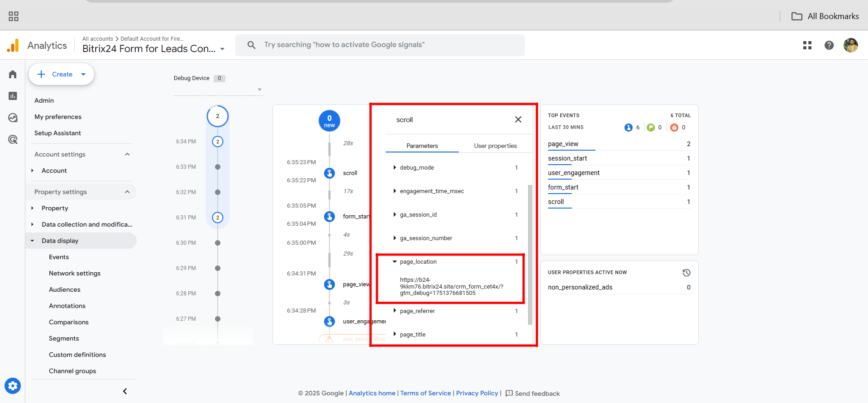Open the Create dropdown arrow
Viewport: 868px width, 403px height.
click(83, 74)
